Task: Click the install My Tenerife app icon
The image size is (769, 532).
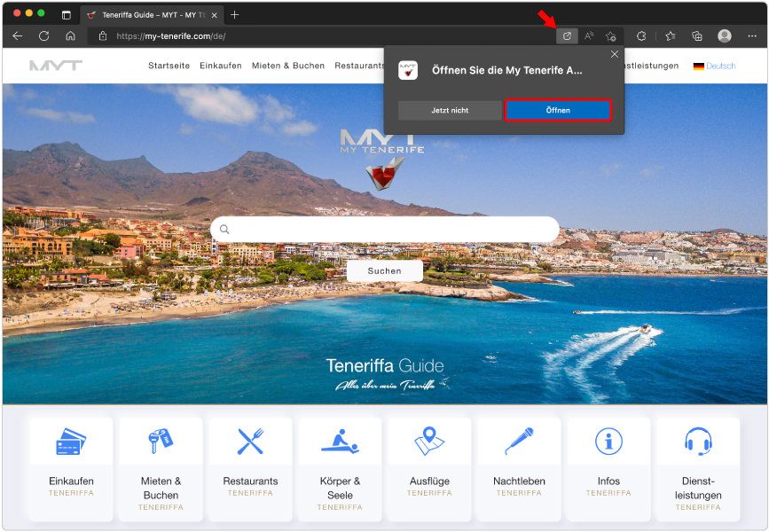Action: pyautogui.click(x=569, y=36)
